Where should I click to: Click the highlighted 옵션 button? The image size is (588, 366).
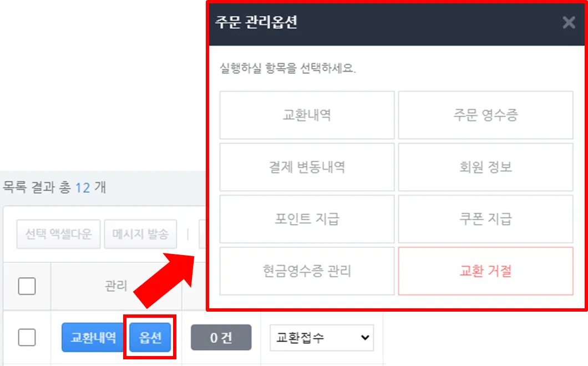coord(150,338)
